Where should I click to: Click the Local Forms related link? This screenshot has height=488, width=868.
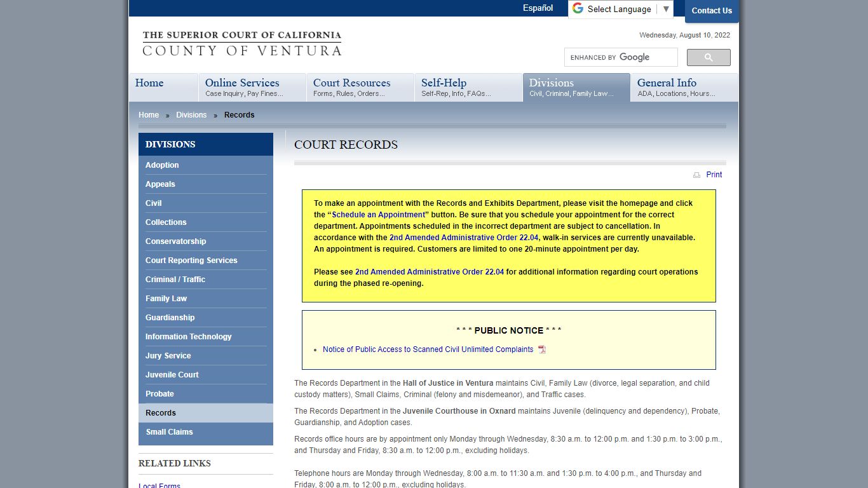[159, 486]
